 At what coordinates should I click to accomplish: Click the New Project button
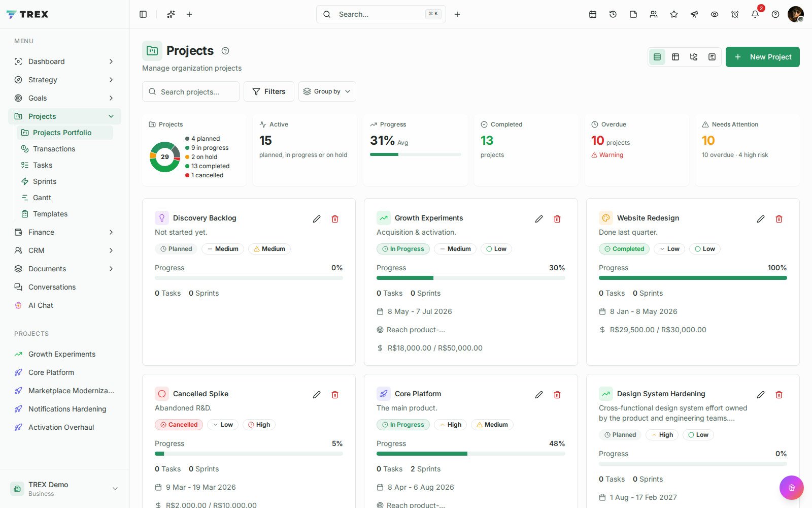[763, 57]
